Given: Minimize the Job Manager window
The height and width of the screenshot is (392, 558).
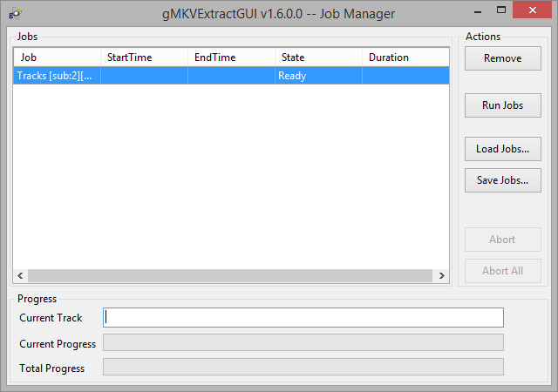Looking at the screenshot, I should 478,10.
